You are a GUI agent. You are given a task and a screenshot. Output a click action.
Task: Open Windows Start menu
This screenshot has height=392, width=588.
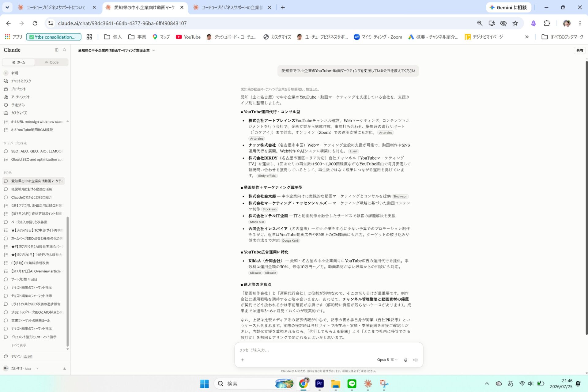(204, 383)
